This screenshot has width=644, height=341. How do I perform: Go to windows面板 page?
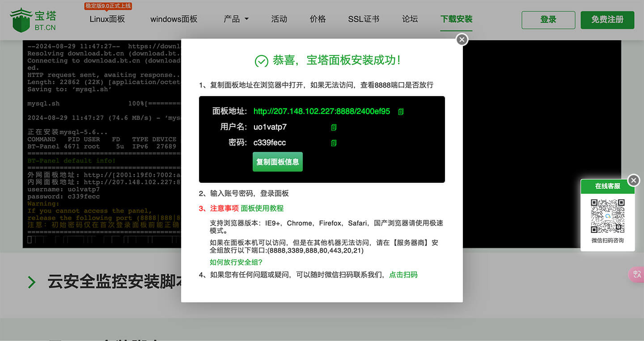click(x=174, y=19)
